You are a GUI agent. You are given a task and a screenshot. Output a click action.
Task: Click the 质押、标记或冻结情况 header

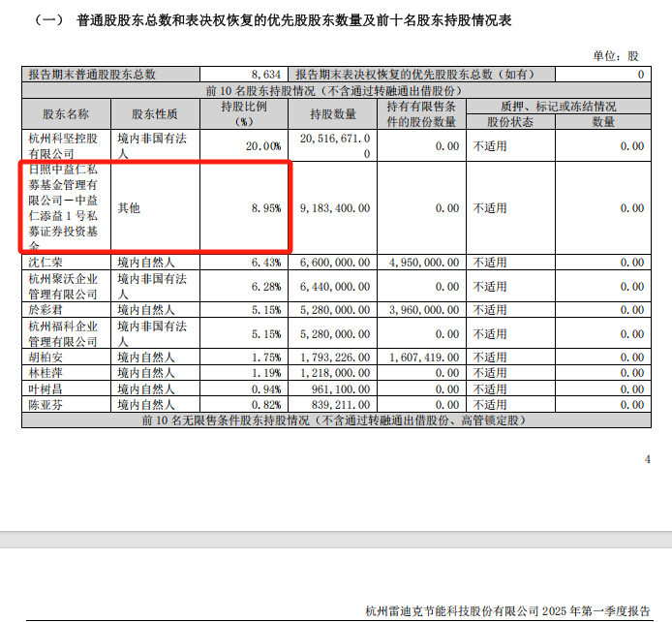point(559,107)
